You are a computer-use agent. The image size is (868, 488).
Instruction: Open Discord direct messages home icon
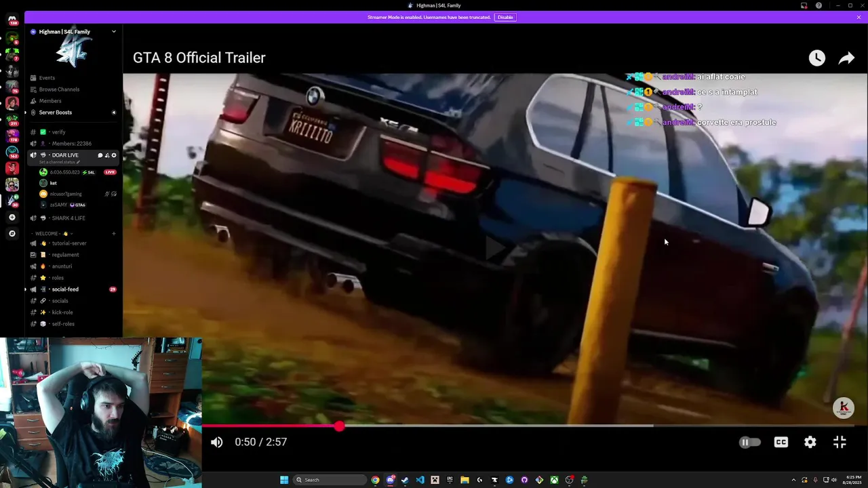[x=12, y=20]
